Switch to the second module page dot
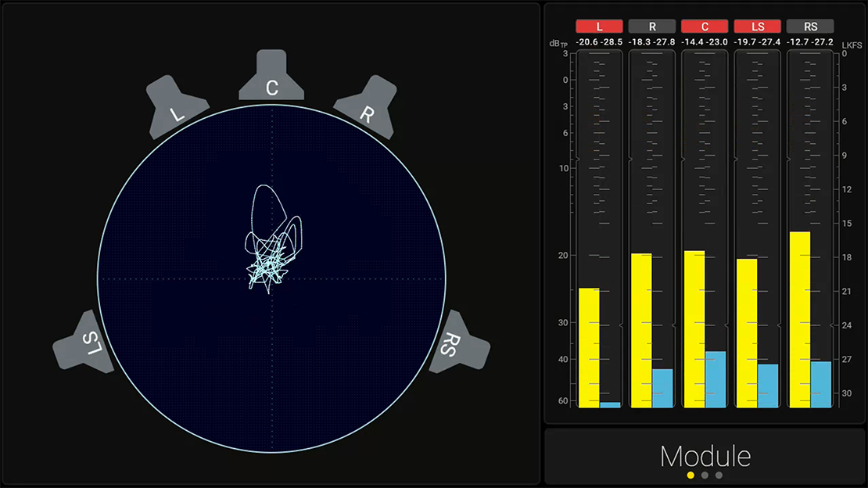The width and height of the screenshot is (868, 488). [x=705, y=475]
